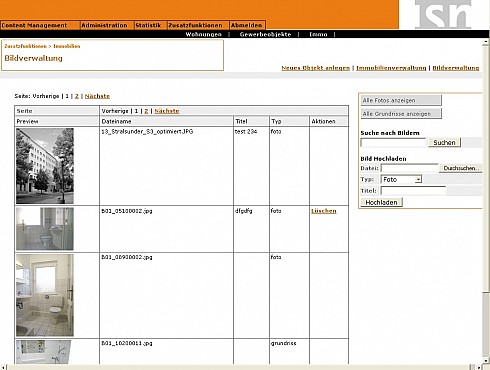Click Nächste in the upper pagination
Image resolution: width=490 pixels, height=370 pixels.
97,96
